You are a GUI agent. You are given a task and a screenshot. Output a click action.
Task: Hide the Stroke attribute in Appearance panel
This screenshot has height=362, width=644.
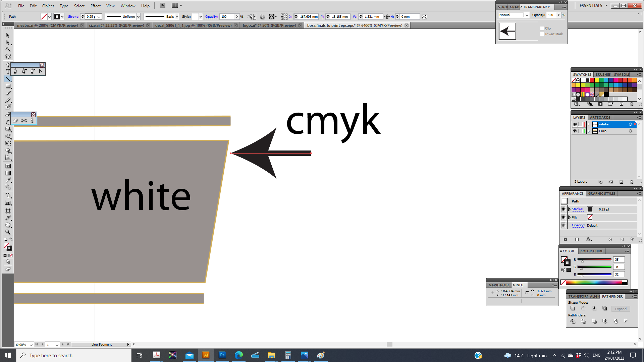pos(563,209)
